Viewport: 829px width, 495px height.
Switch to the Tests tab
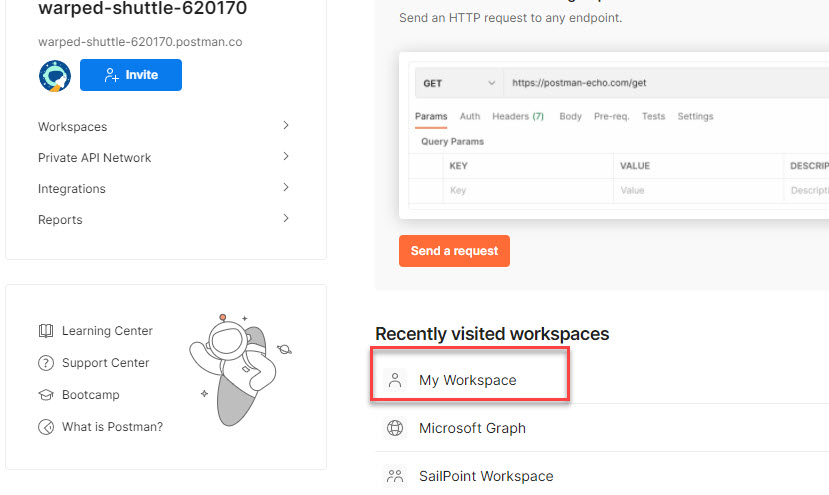pos(653,116)
